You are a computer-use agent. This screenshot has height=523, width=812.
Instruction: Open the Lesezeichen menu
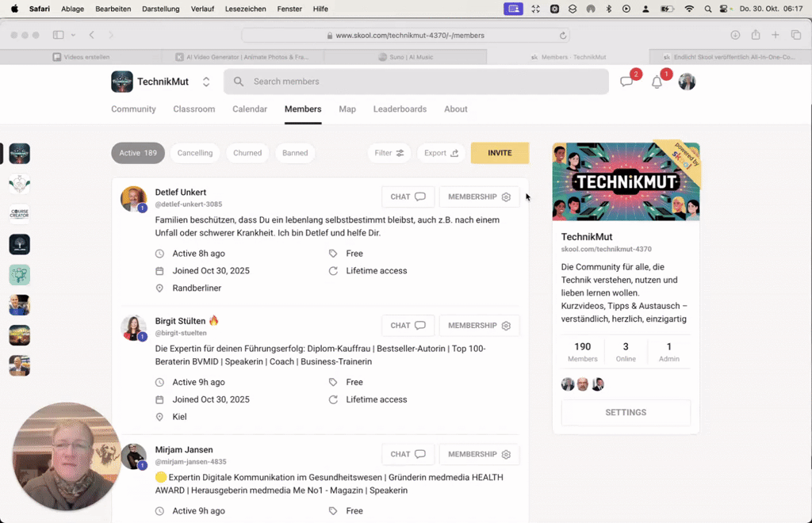point(246,9)
